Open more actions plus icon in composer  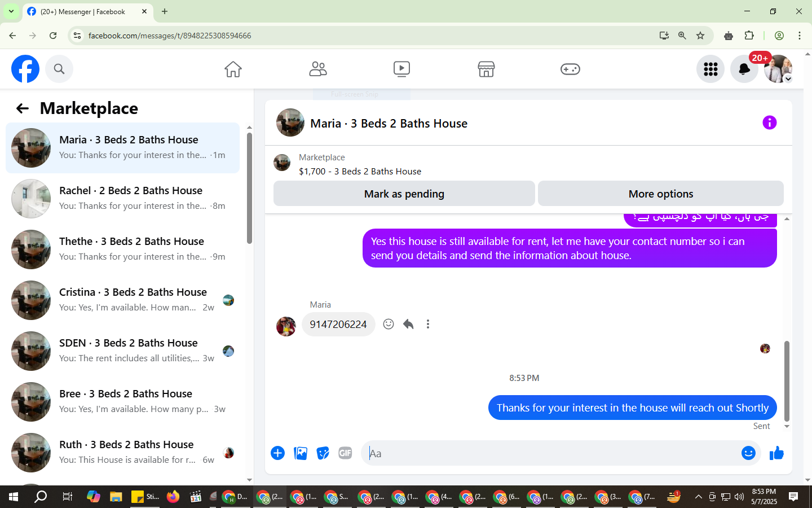(277, 453)
